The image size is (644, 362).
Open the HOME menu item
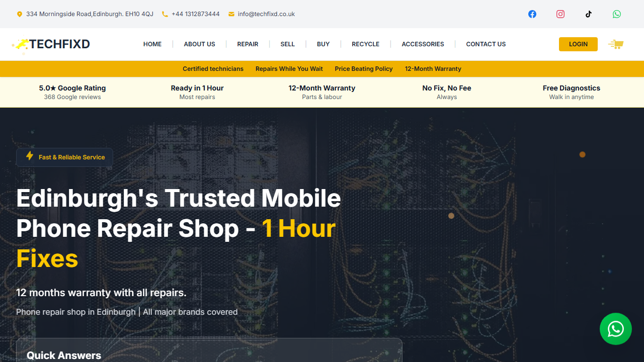(152, 44)
